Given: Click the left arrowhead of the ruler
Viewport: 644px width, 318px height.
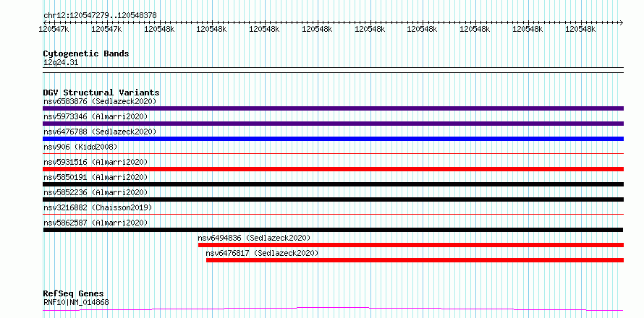Looking at the screenshot, I should click(x=45, y=22).
